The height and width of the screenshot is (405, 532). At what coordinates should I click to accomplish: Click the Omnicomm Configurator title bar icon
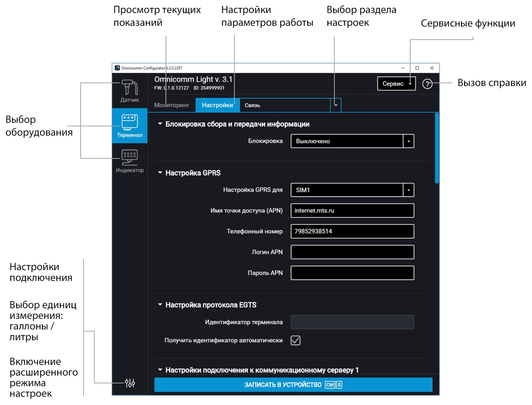point(117,68)
